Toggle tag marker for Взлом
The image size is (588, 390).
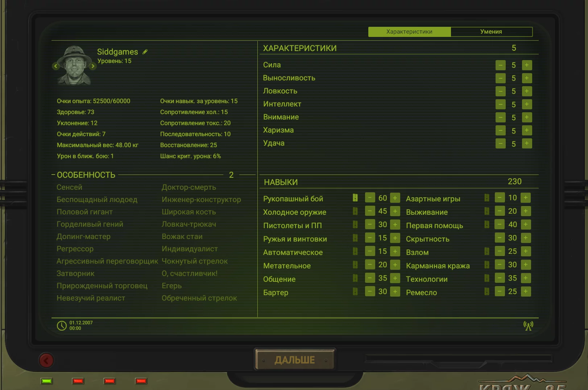pos(487,251)
